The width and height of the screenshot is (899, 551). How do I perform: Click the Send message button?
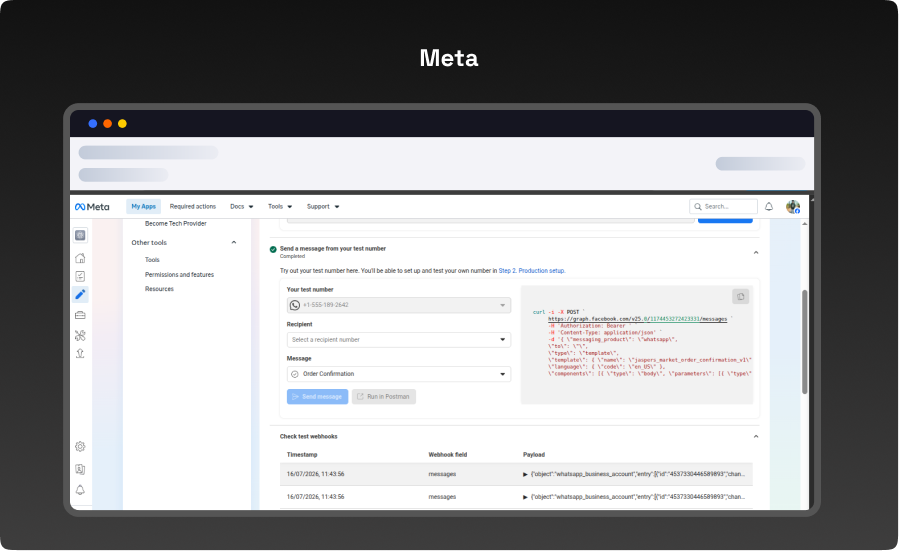317,397
